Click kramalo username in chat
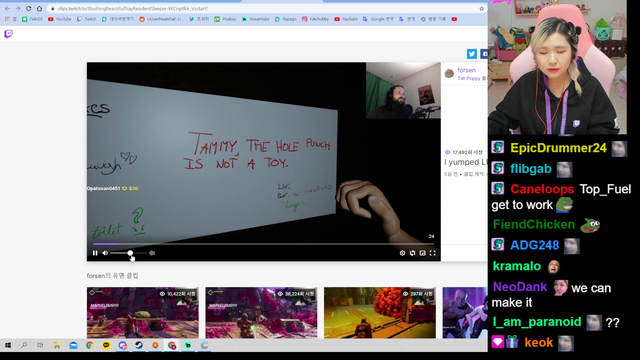The height and width of the screenshot is (360, 640). click(517, 266)
